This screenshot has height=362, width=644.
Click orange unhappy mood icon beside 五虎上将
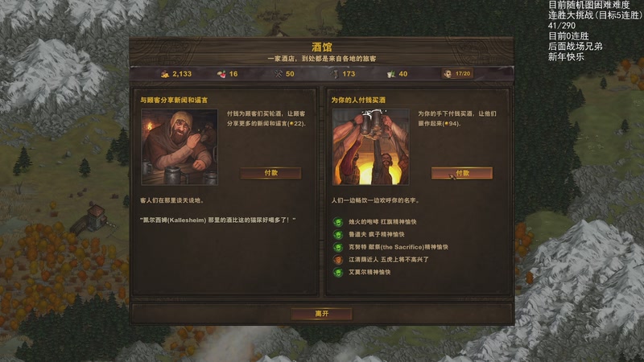[338, 259]
